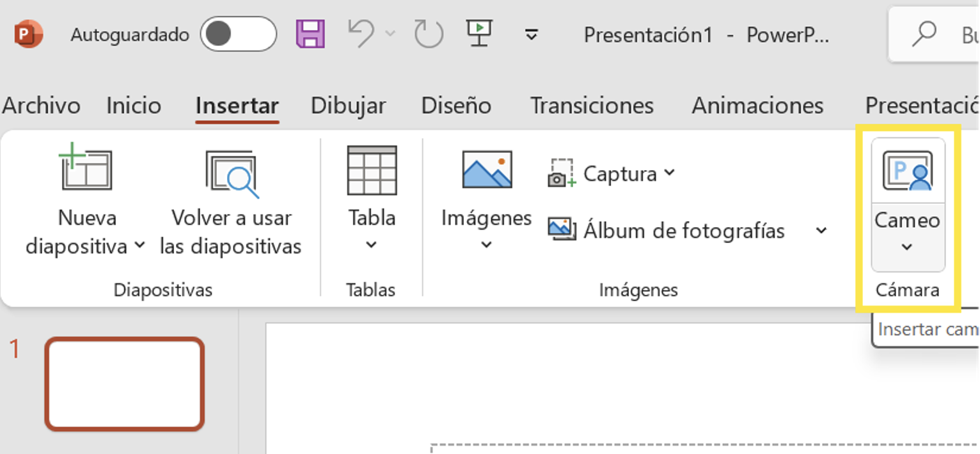Screen dimensions: 980x454
Task: Toggle the Autoguardado switch
Action: (238, 34)
